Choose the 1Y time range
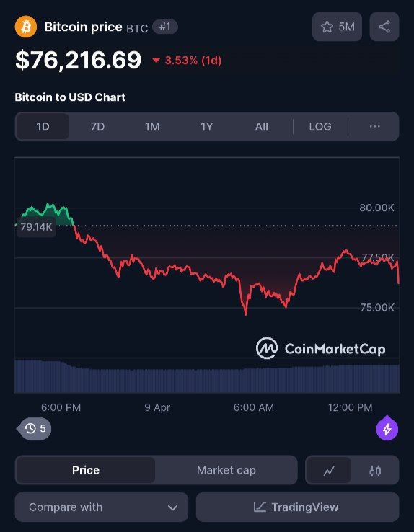414x532 pixels. coord(207,127)
